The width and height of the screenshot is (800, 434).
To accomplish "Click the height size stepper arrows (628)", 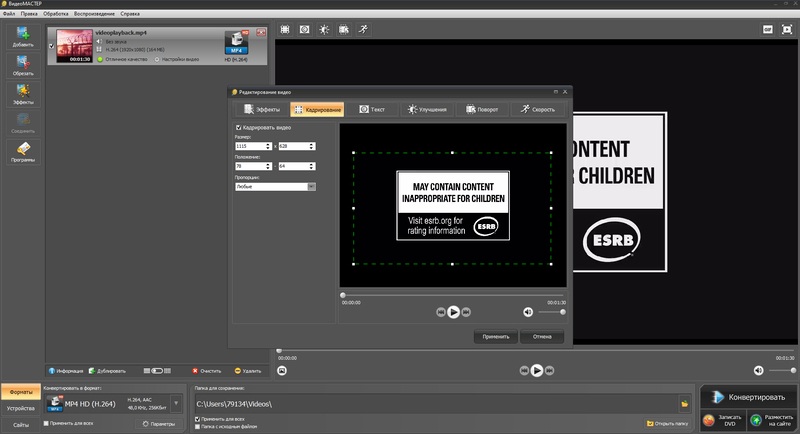I will coord(311,146).
